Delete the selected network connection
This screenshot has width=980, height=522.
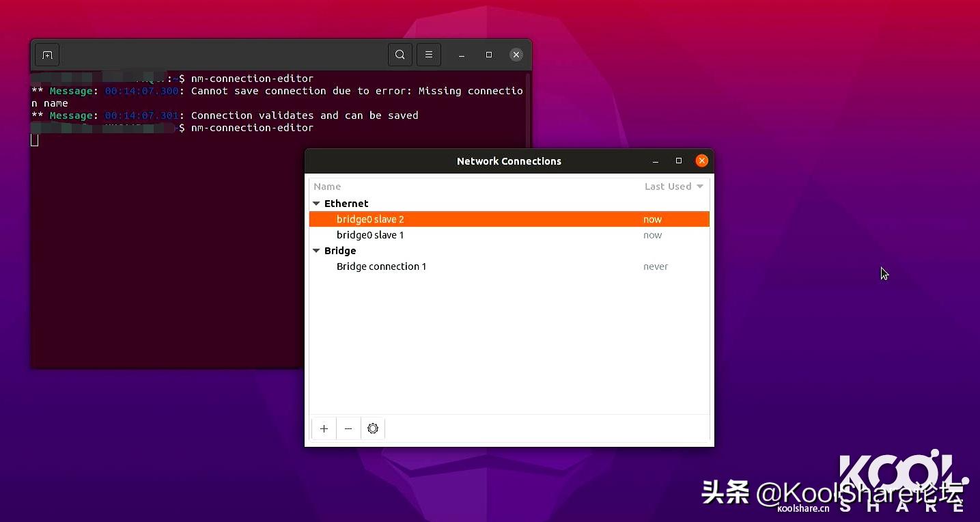[x=348, y=428]
